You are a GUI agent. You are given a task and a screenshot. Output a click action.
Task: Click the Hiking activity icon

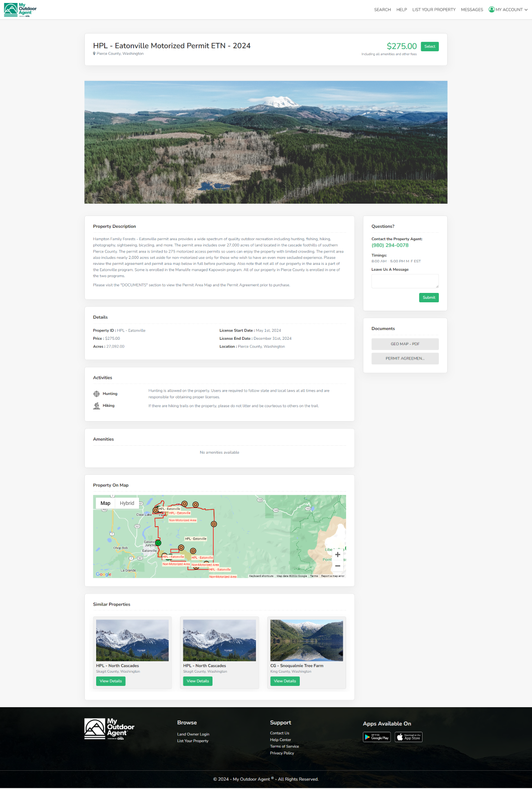[x=97, y=406]
